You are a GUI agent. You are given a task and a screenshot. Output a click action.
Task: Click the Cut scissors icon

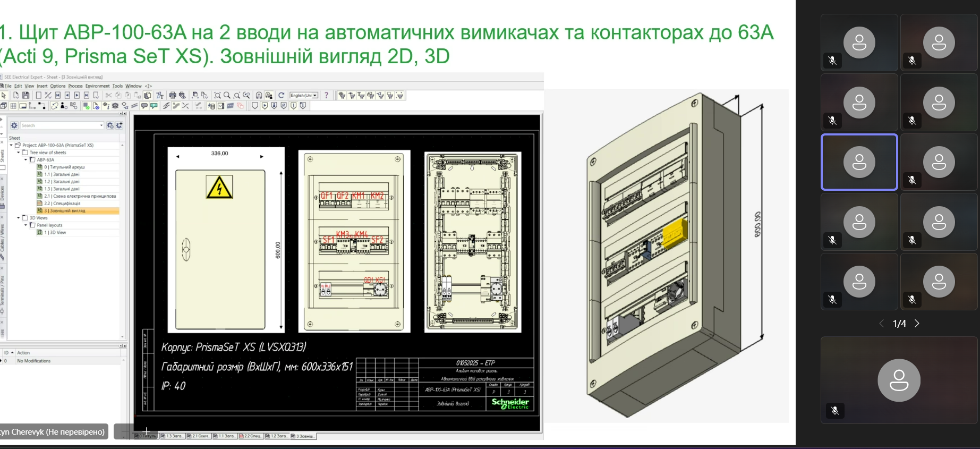pos(108,95)
